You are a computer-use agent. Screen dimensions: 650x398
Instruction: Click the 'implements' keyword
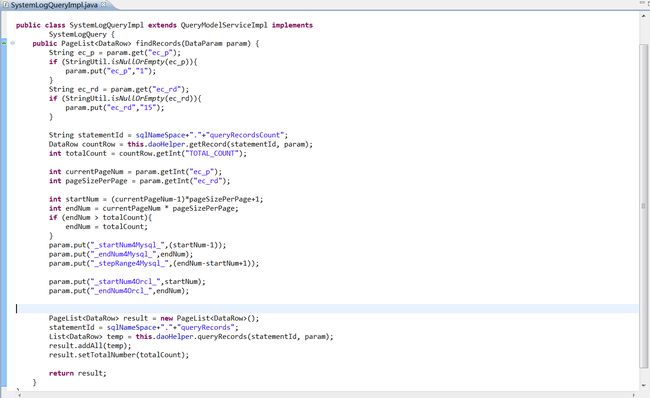(292, 25)
